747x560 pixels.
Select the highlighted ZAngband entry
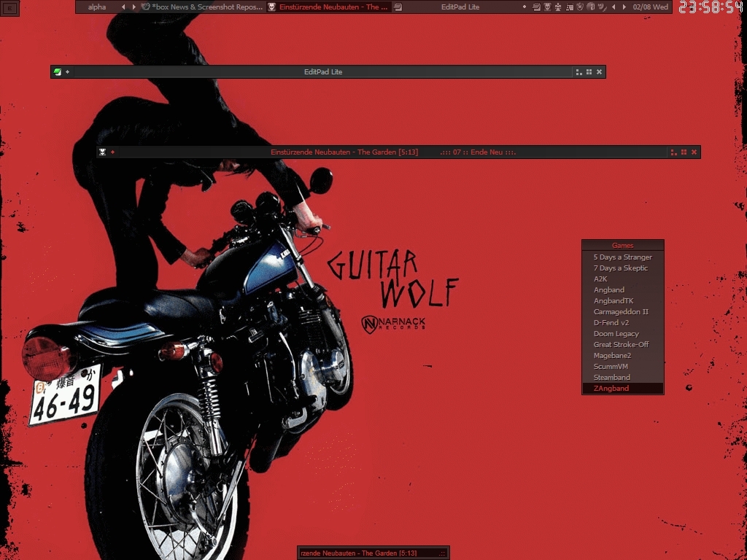pos(611,389)
